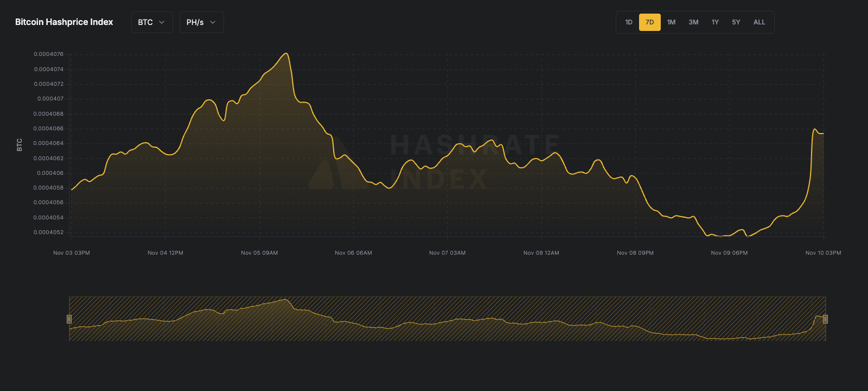Click the 0.0004064 y-axis value
Image resolution: width=868 pixels, height=391 pixels.
point(49,143)
